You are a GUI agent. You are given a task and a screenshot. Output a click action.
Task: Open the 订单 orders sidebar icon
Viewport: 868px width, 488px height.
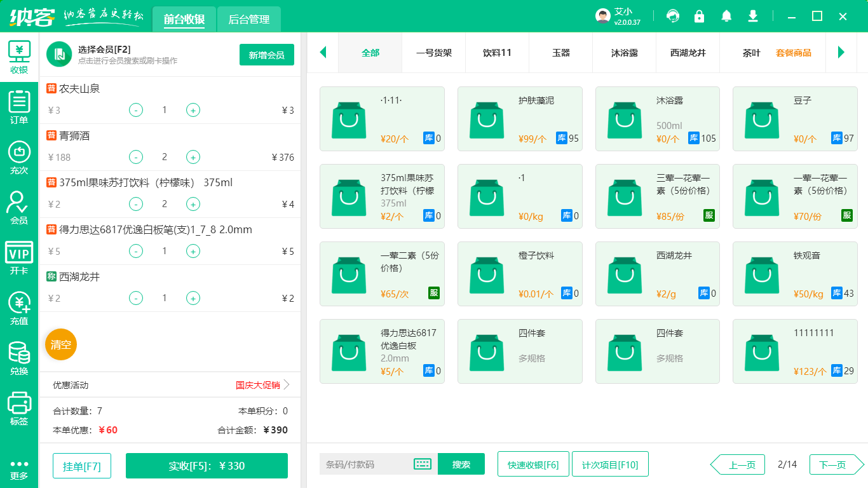pyautogui.click(x=19, y=107)
